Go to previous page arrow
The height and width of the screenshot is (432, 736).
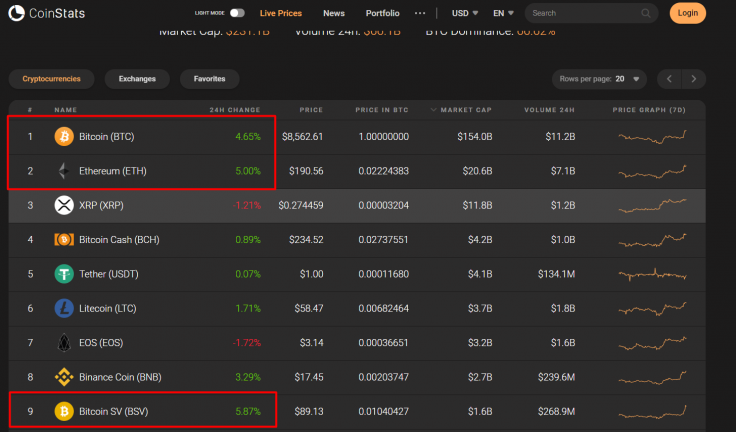point(669,79)
